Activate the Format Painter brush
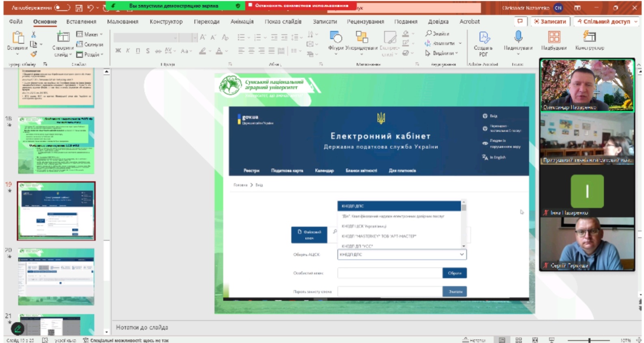 (x=34, y=54)
